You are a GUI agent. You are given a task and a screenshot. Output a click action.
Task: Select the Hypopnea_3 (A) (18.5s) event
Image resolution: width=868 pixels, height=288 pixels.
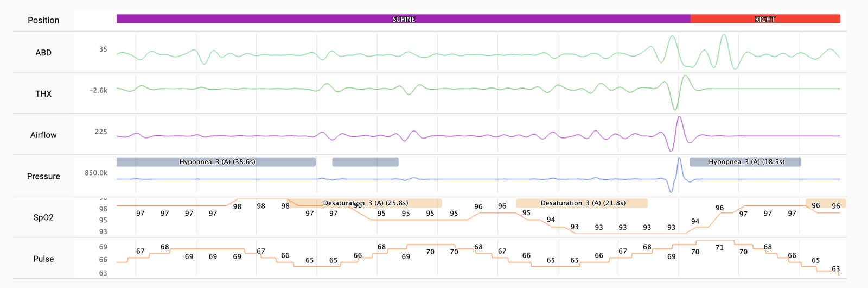pos(745,162)
